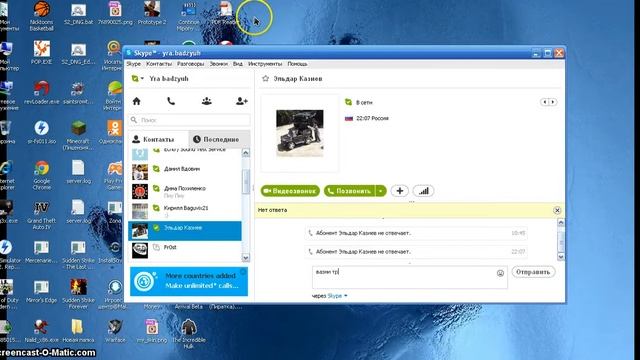Expand call options arrow beside Позвонить
This screenshot has width=640, height=360.
pyautogui.click(x=380, y=191)
